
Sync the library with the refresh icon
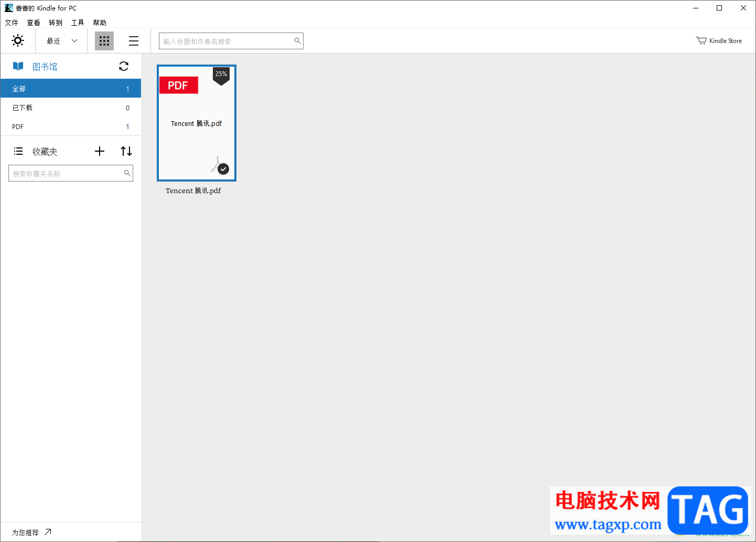pos(124,66)
